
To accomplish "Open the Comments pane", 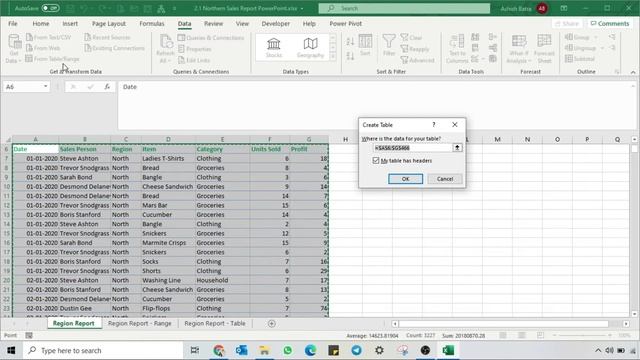I will click(610, 24).
